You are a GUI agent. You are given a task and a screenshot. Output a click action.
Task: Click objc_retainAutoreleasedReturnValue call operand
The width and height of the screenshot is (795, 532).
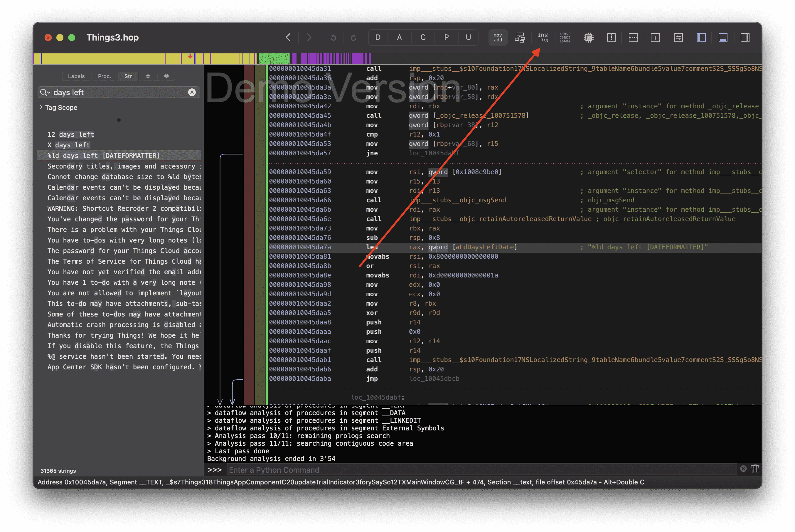tap(500, 219)
